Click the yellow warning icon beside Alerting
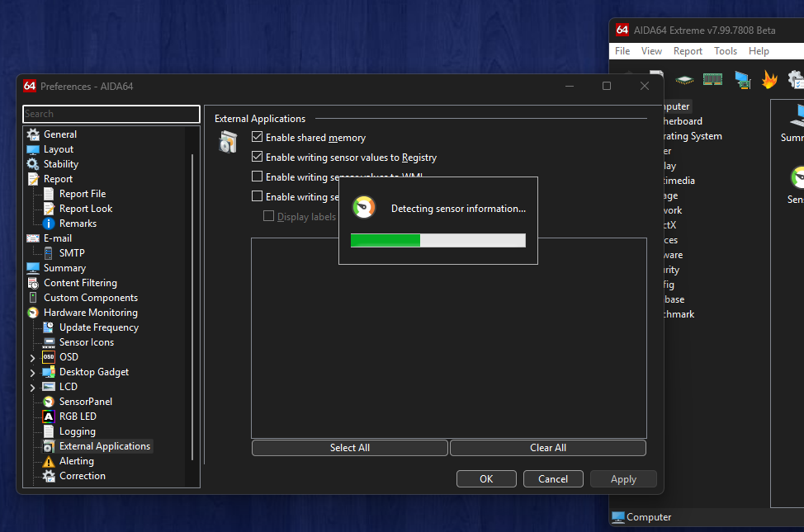Image resolution: width=804 pixels, height=532 pixels. click(49, 461)
